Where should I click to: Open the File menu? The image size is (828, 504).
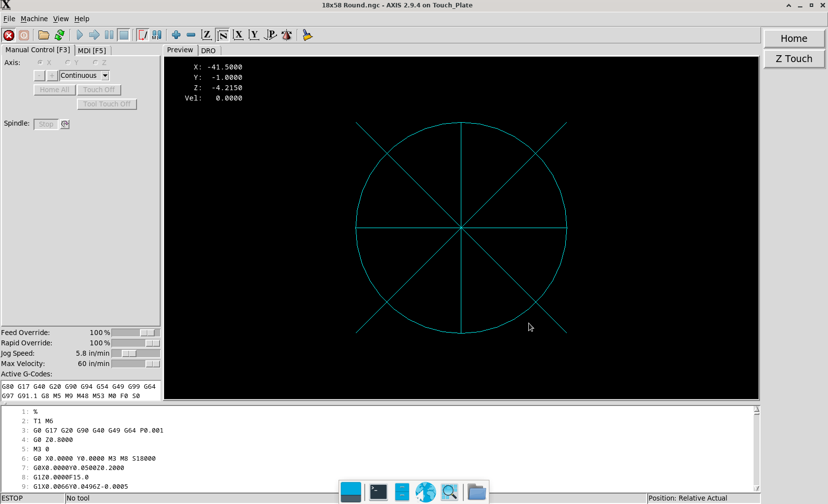pos(9,19)
